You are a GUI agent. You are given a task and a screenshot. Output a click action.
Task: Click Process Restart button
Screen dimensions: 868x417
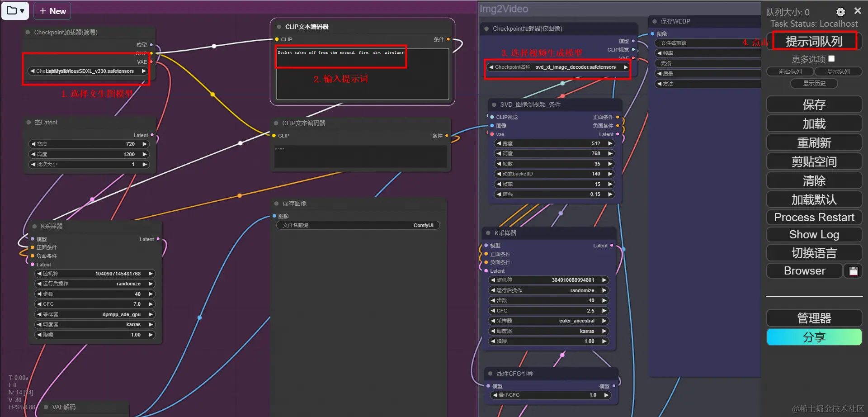pos(814,218)
